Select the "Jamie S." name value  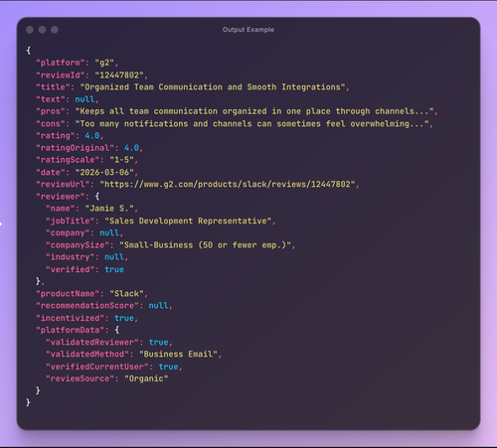109,209
